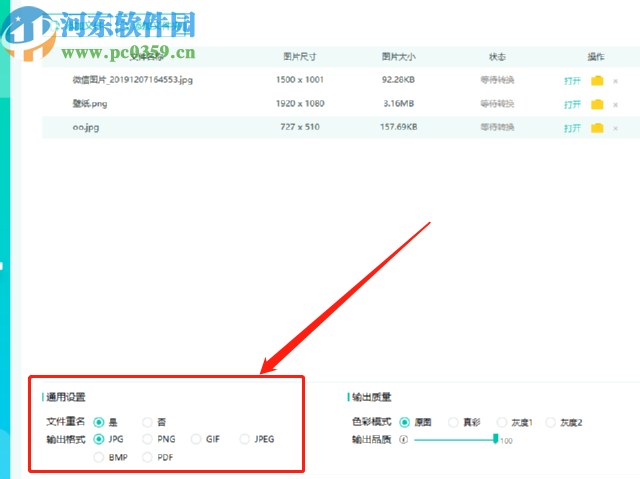Select 否 for 文件重名

[147, 422]
